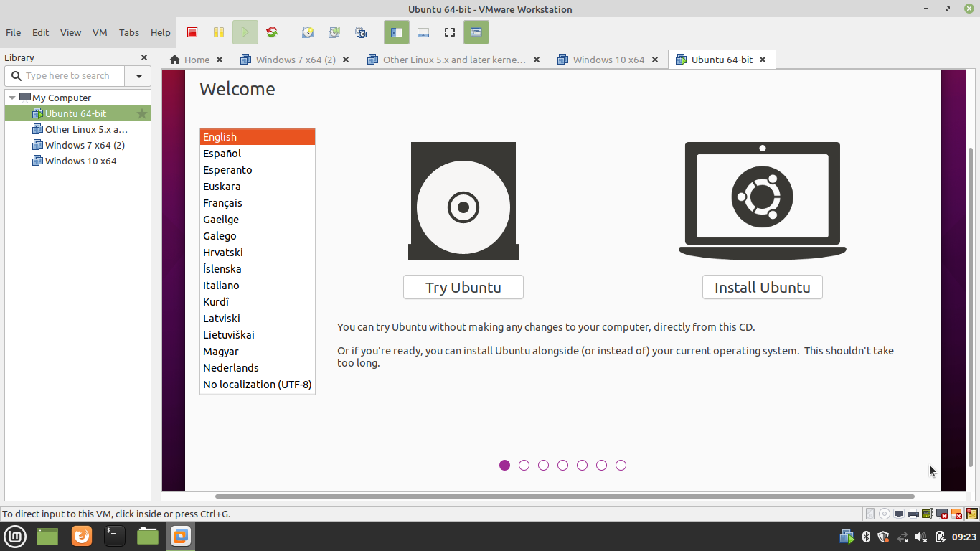
Task: Click the Bluetooth tray icon
Action: pyautogui.click(x=866, y=537)
